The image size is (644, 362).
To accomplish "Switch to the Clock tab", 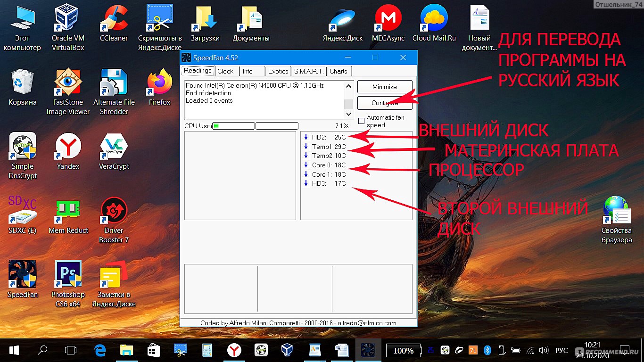I will [225, 71].
